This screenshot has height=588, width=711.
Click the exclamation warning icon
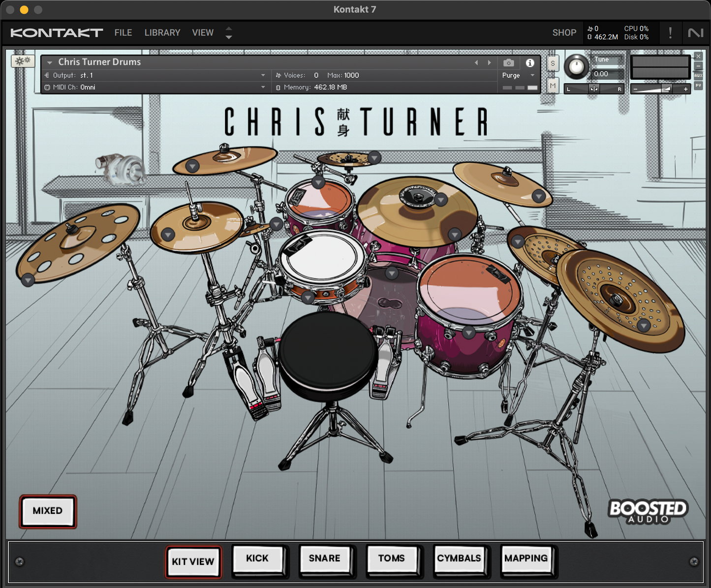coord(670,33)
